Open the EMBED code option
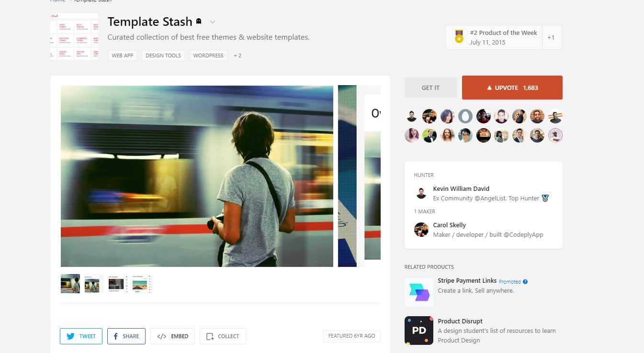The height and width of the screenshot is (353, 644). (173, 336)
